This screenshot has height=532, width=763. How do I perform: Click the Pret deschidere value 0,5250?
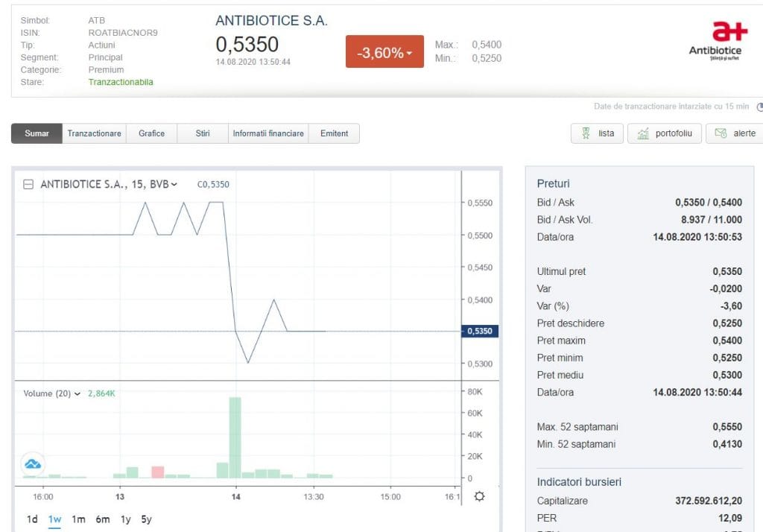tap(727, 323)
